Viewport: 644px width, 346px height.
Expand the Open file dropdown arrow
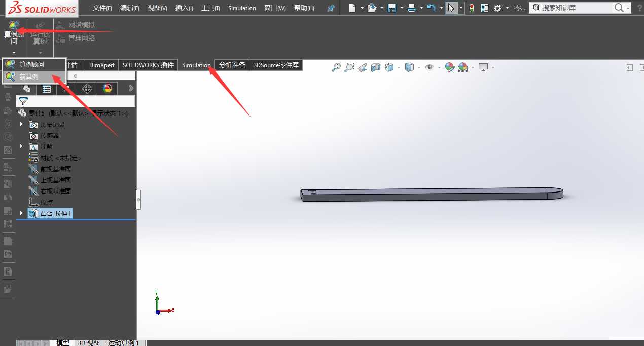[381, 9]
